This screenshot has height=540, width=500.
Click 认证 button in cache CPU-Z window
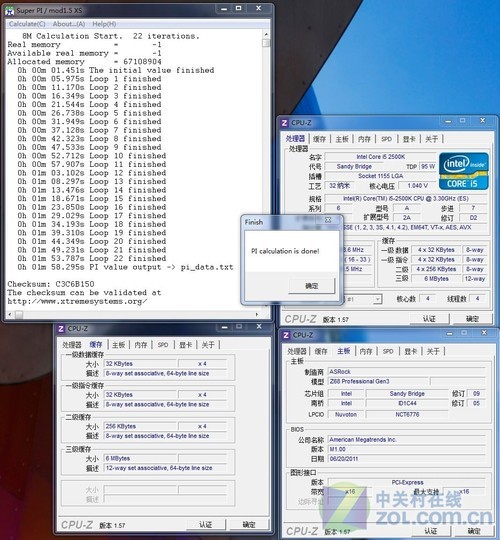[x=205, y=525]
